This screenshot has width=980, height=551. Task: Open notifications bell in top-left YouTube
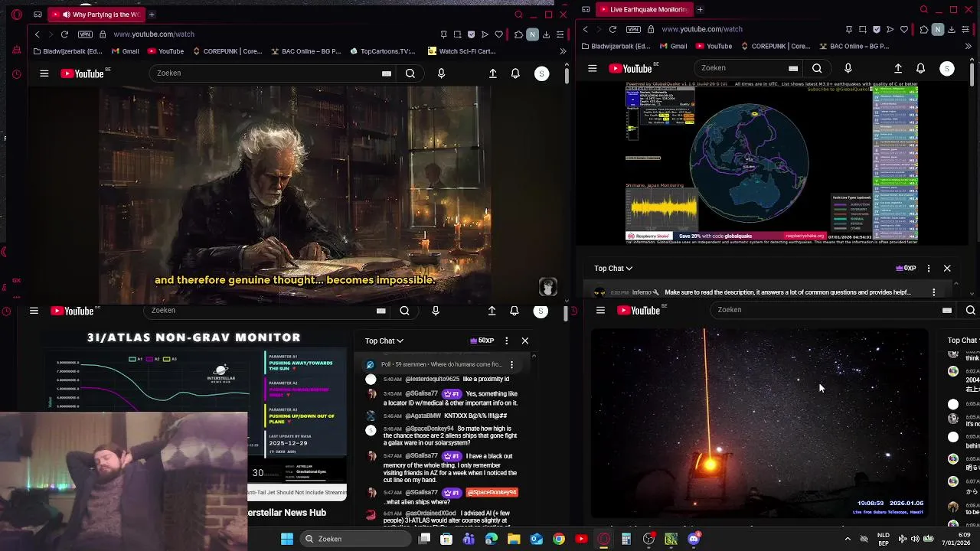515,73
